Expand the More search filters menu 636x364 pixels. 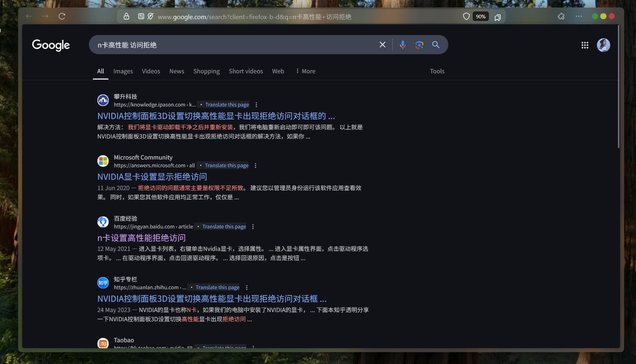click(305, 71)
